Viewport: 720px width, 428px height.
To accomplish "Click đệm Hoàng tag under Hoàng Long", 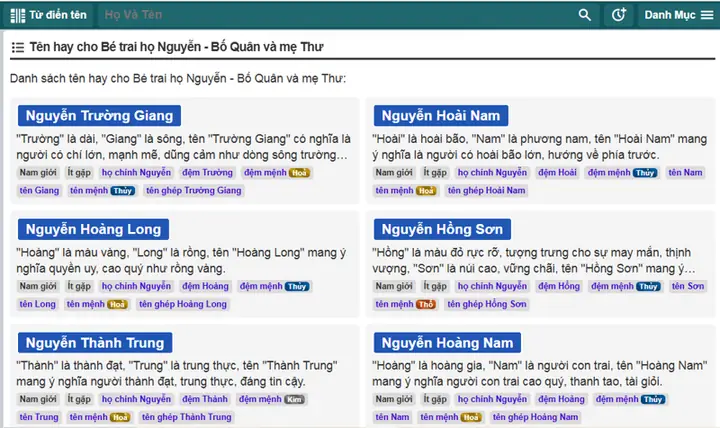I will [x=205, y=286].
